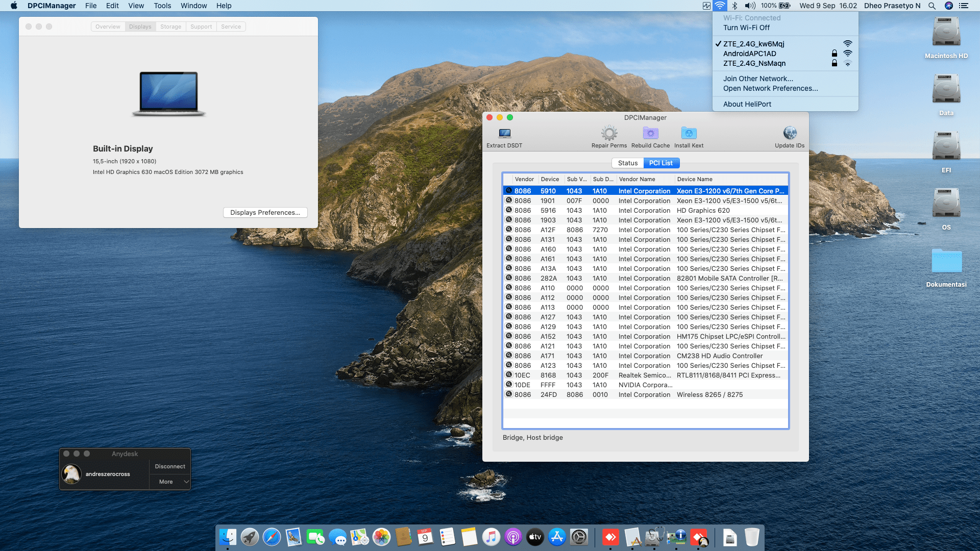Viewport: 980px width, 551px height.
Task: Click the Update IDs globe icon
Action: tap(790, 133)
